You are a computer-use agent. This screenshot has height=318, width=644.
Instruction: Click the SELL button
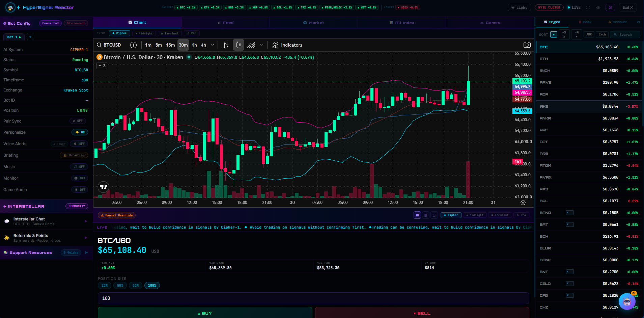(x=422, y=313)
